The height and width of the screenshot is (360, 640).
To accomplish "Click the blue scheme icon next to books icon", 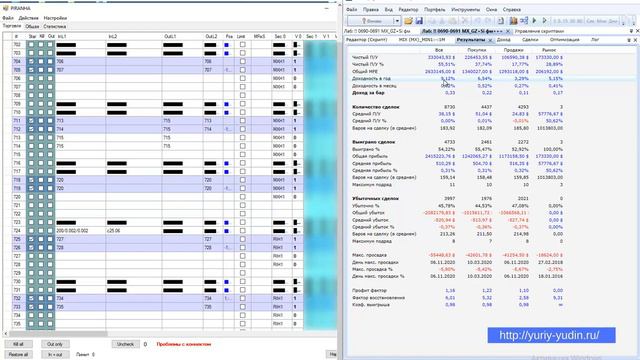I will tap(524, 20).
